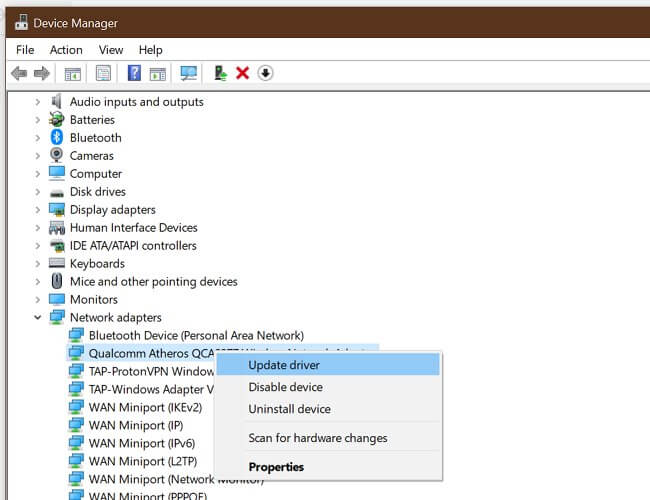Choose Uninstall device from context menu
The height and width of the screenshot is (500, 650).
(x=328, y=409)
